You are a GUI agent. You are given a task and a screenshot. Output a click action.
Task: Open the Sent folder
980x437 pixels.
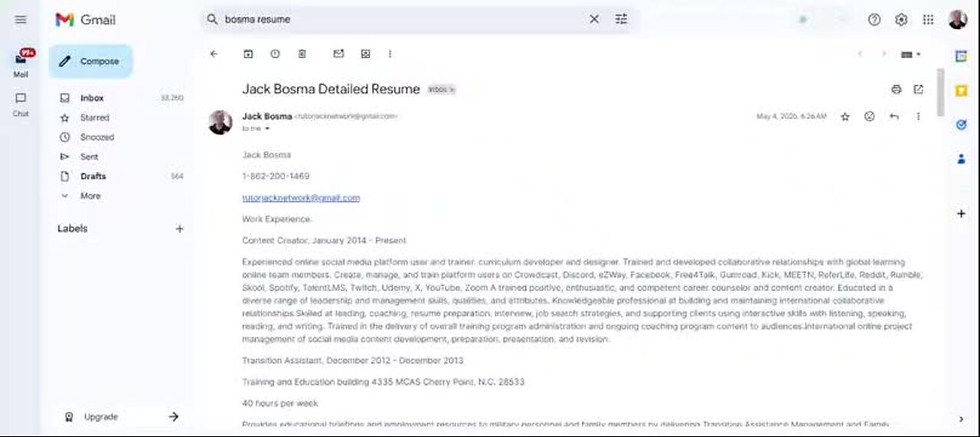pos(90,157)
